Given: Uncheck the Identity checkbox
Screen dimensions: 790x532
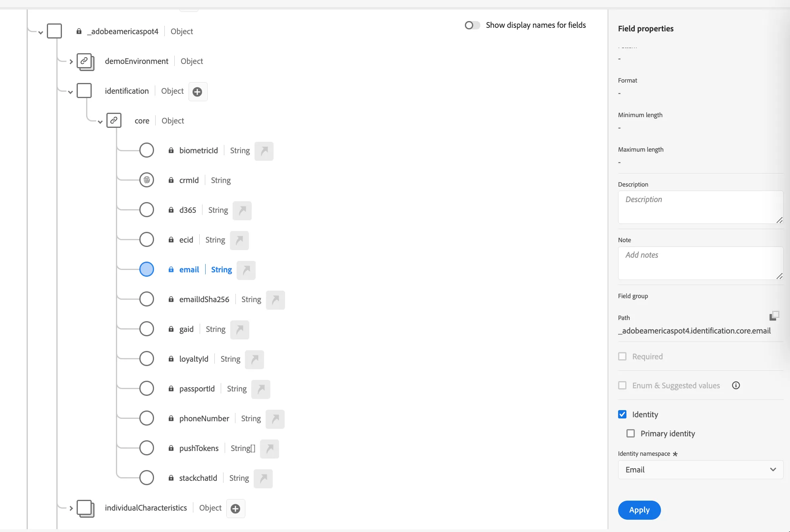Looking at the screenshot, I should tap(622, 414).
